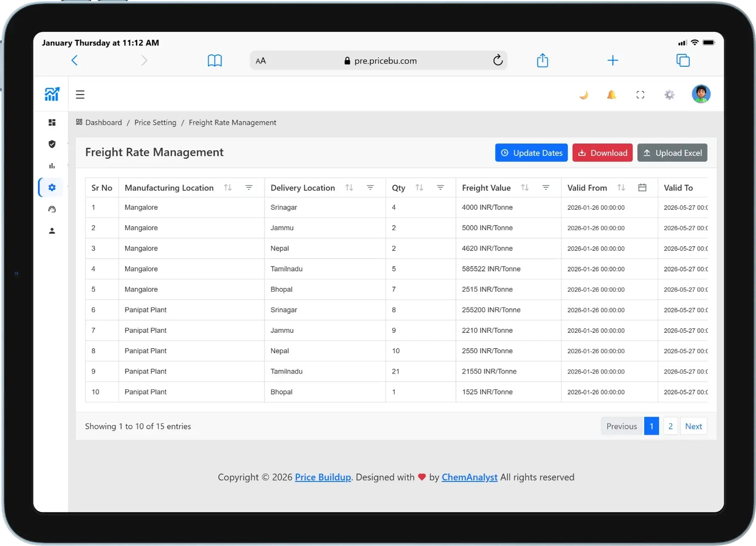Select the shield icon in the sidebar
The width and height of the screenshot is (756, 546).
point(52,144)
